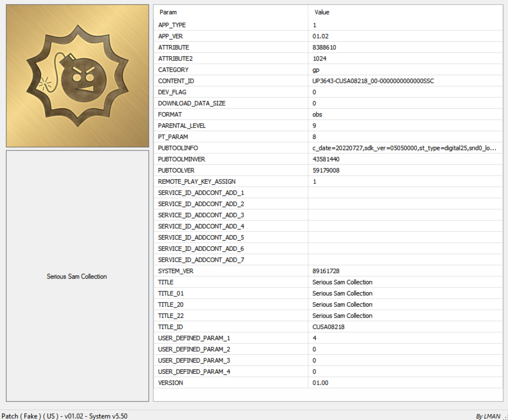Select the PUBTOOLVER value 59179008

[x=326, y=170]
